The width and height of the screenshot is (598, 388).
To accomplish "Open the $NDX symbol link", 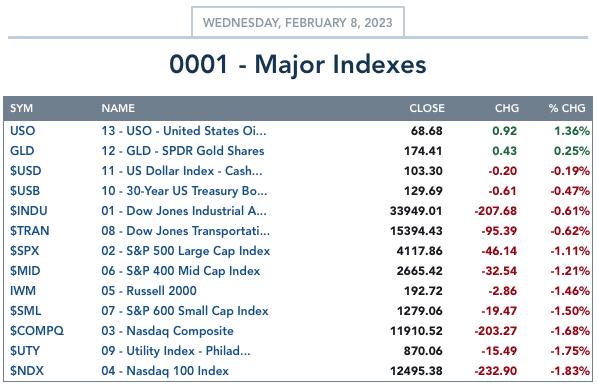I will coord(27,370).
